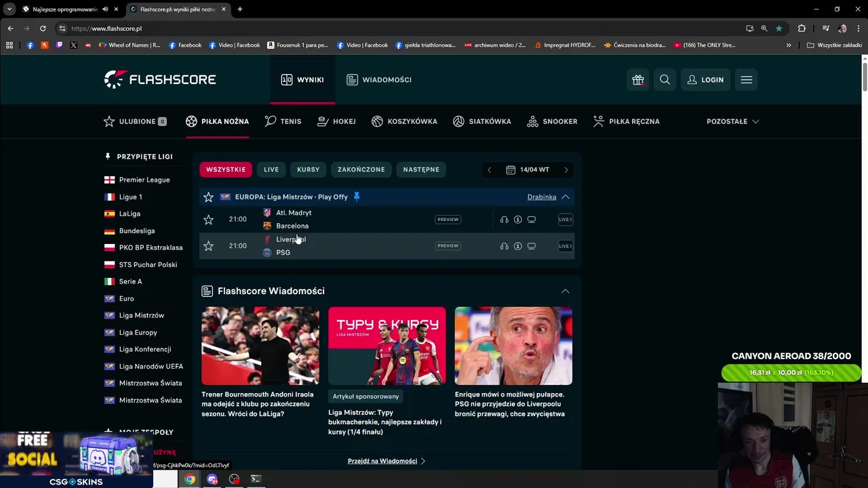Screen dimensions: 868x488
Task: Open PREVIEW for Atl. Madryt match
Action: (448, 220)
